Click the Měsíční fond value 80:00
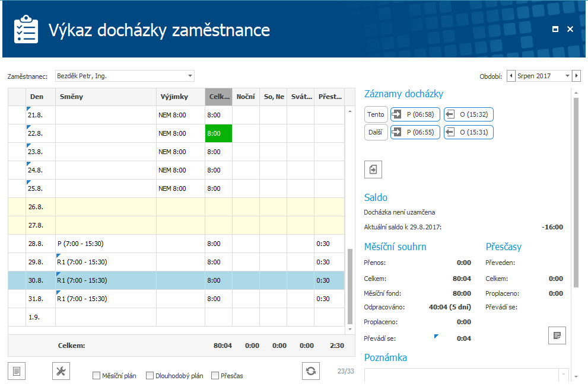This screenshot has height=390, width=588. point(462,293)
